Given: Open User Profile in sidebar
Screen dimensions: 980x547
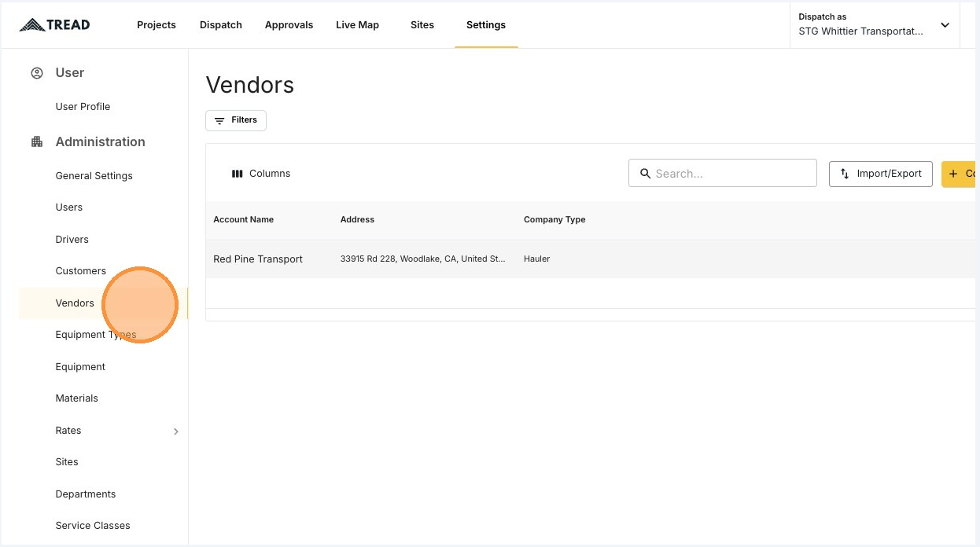Looking at the screenshot, I should coord(83,107).
